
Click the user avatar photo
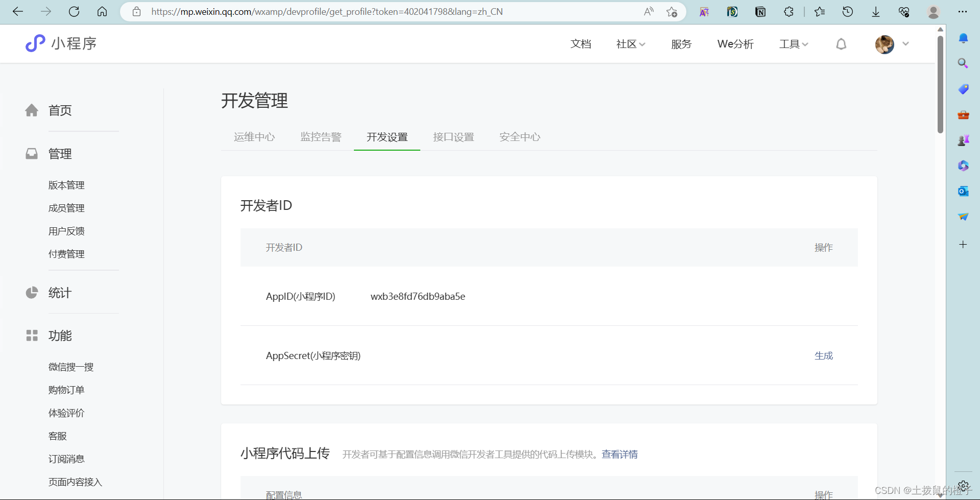tap(885, 44)
